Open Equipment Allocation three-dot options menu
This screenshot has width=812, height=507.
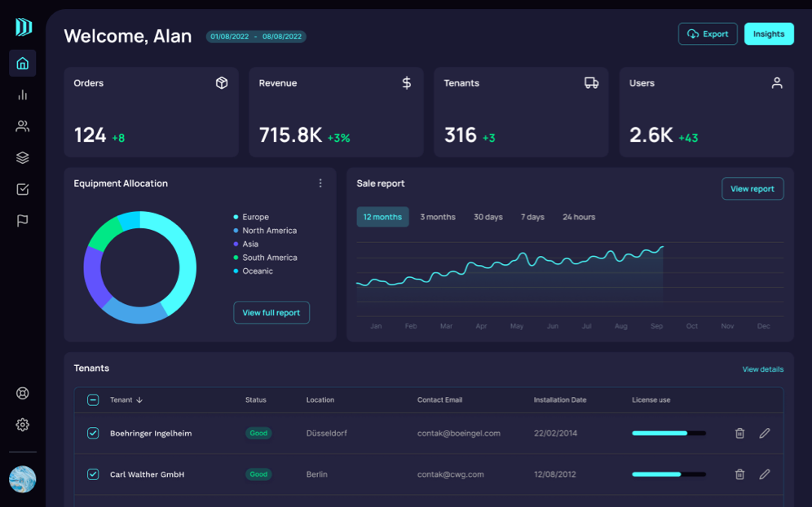(x=320, y=183)
